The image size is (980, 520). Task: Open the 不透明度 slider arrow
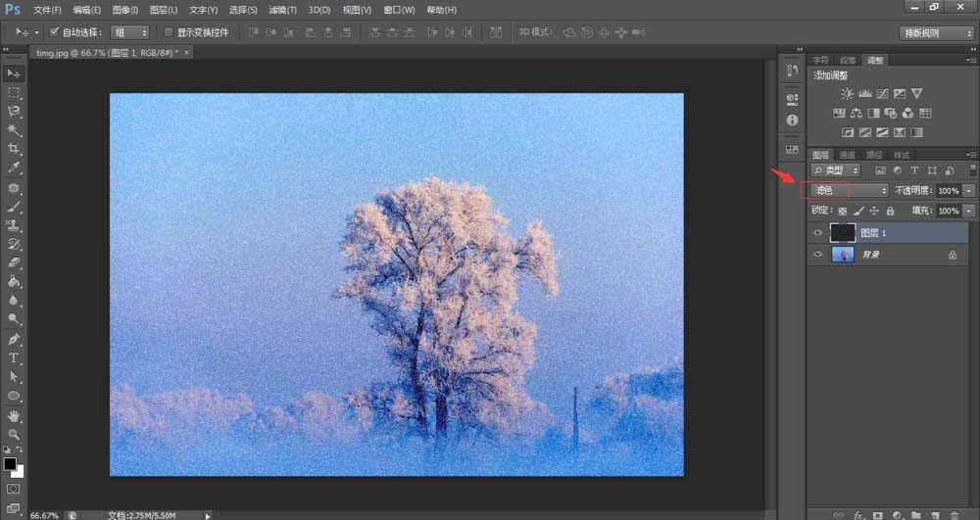pos(969,190)
